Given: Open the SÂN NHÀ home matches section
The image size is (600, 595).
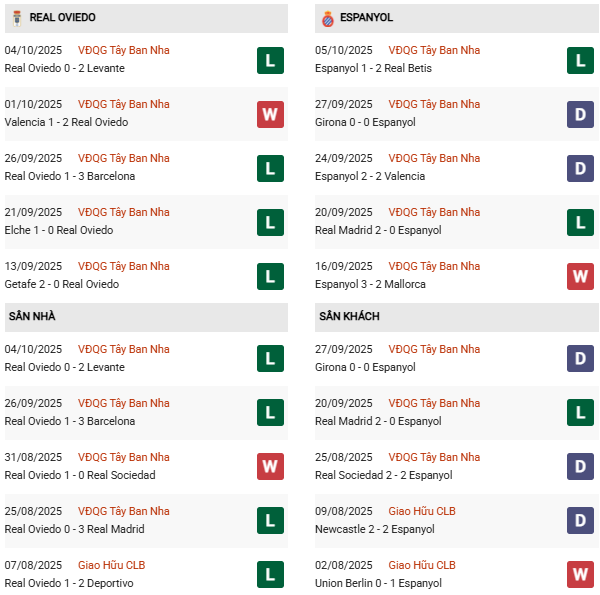Looking at the screenshot, I should [x=32, y=316].
